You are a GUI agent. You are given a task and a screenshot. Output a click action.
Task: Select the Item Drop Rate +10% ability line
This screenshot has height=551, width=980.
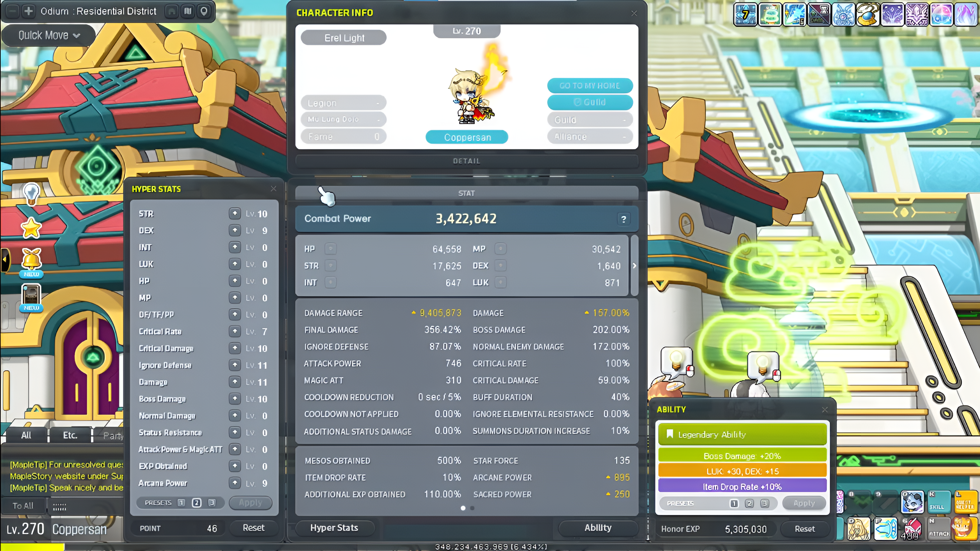coord(742,487)
